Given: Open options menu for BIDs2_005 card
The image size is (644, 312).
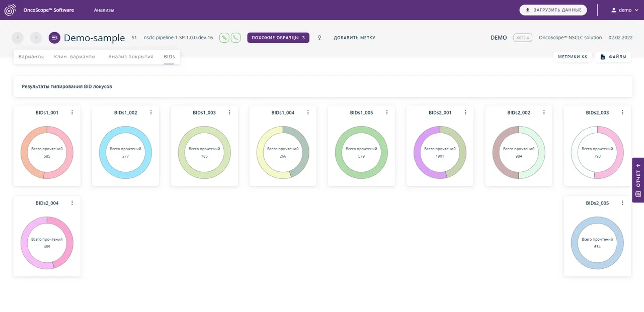Looking at the screenshot, I should [x=622, y=203].
